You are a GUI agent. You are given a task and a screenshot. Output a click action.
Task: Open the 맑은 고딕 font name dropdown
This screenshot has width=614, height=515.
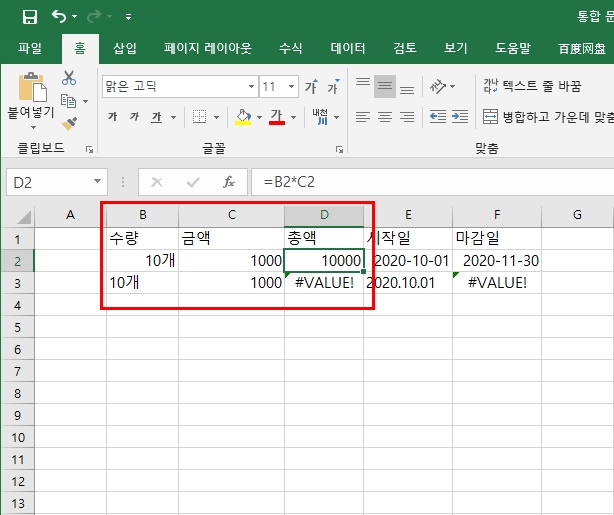point(251,86)
